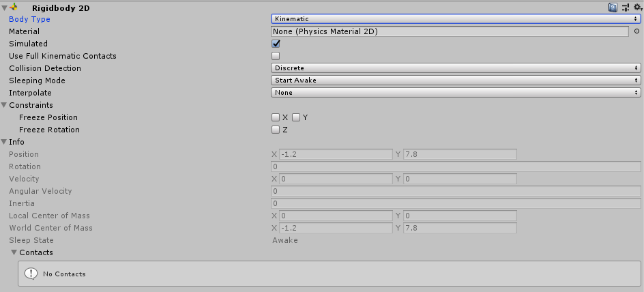
Task: Open the Body Type Kinematic dropdown
Action: click(456, 19)
